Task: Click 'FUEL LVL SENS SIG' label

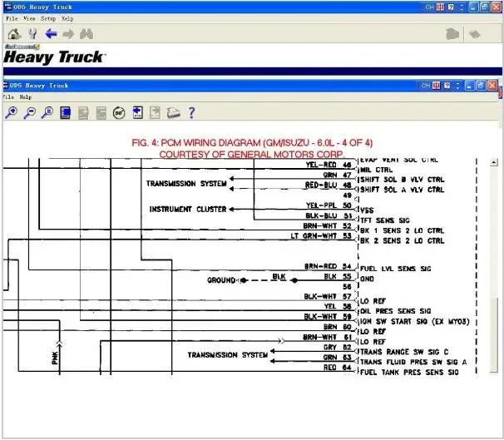Action: click(x=396, y=269)
